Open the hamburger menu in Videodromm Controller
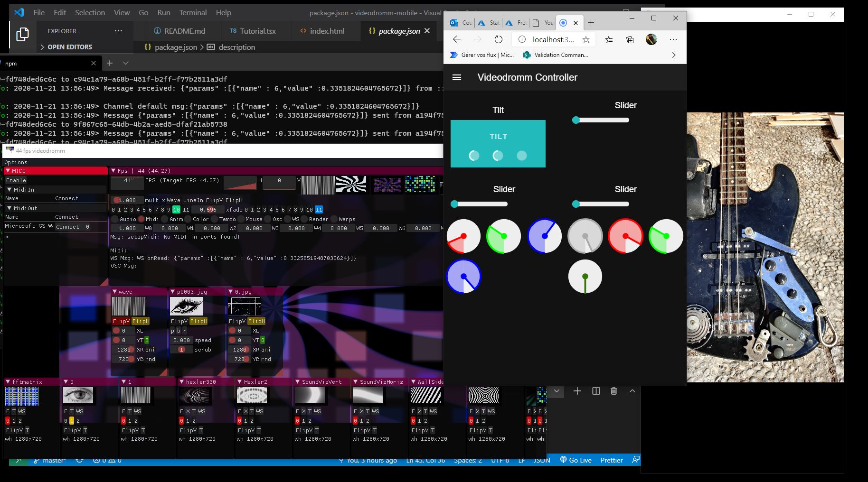Screen dimensions: 868x482 pos(457,77)
